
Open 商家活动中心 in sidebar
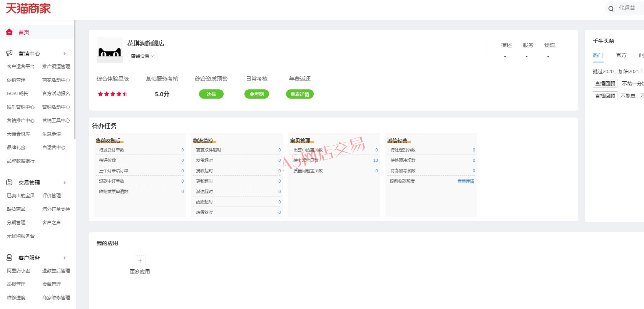coord(56,80)
